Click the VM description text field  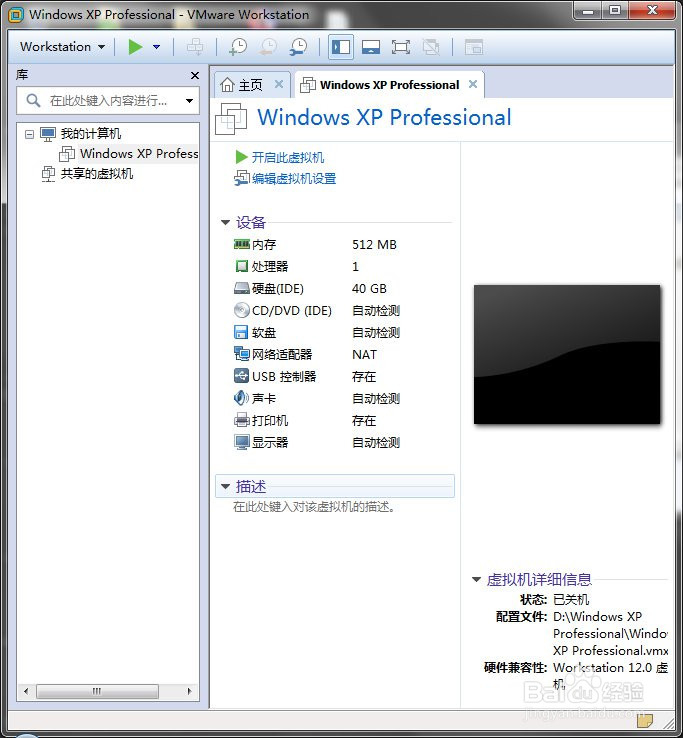click(314, 507)
